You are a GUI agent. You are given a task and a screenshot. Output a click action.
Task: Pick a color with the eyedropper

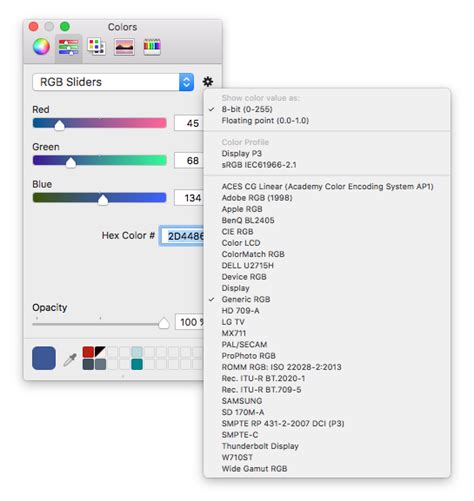tap(70, 359)
